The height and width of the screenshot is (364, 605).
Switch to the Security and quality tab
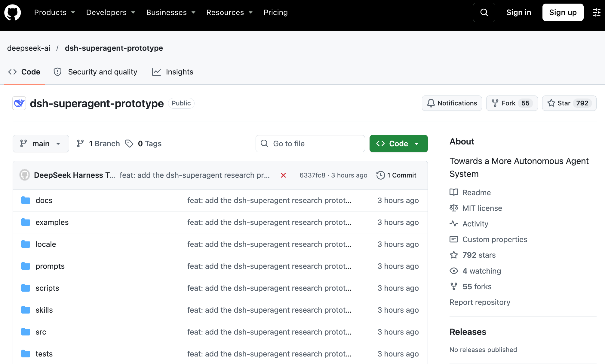(95, 72)
